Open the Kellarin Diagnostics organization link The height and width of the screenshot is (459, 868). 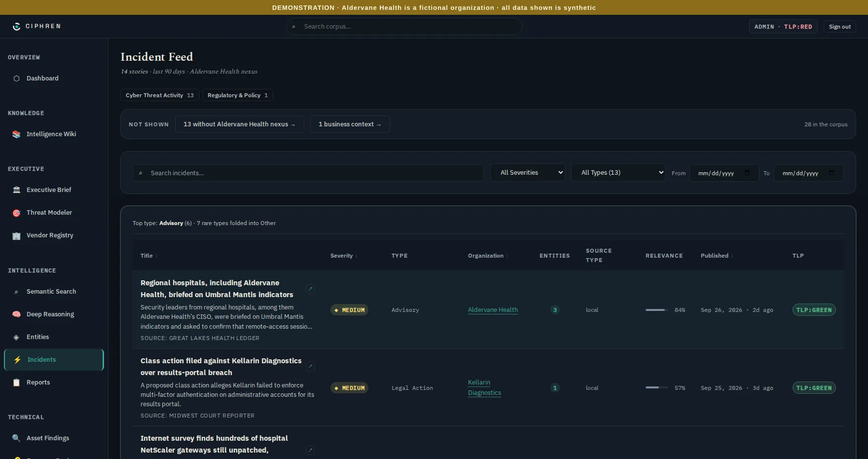[484, 388]
